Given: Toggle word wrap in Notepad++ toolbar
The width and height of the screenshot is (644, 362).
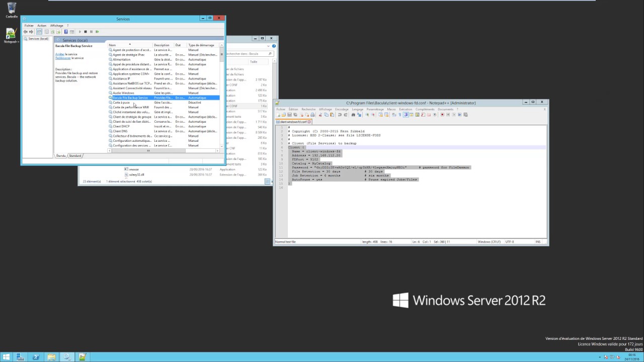Looking at the screenshot, I should click(x=394, y=115).
